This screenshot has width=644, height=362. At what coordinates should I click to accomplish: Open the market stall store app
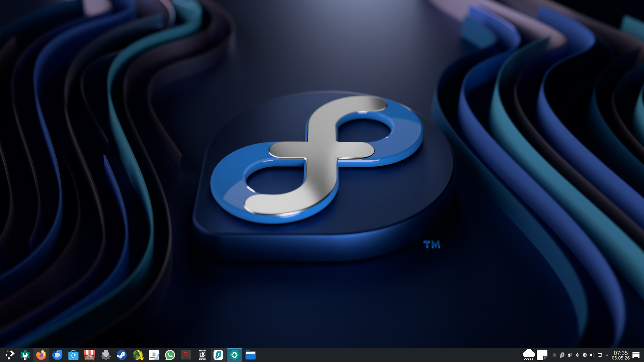(90, 355)
